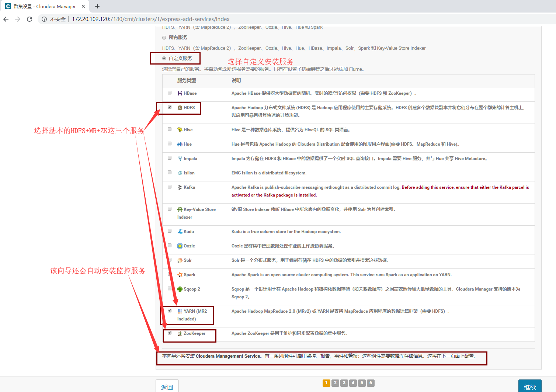Screen dimensions: 556x392
Task: Go to wizard step 6
Action: click(x=371, y=383)
